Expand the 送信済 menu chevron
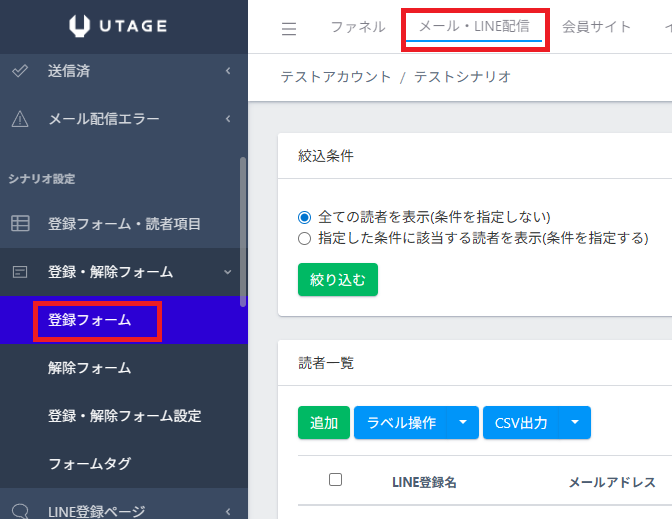Screen dimensions: 672x519 228,71
